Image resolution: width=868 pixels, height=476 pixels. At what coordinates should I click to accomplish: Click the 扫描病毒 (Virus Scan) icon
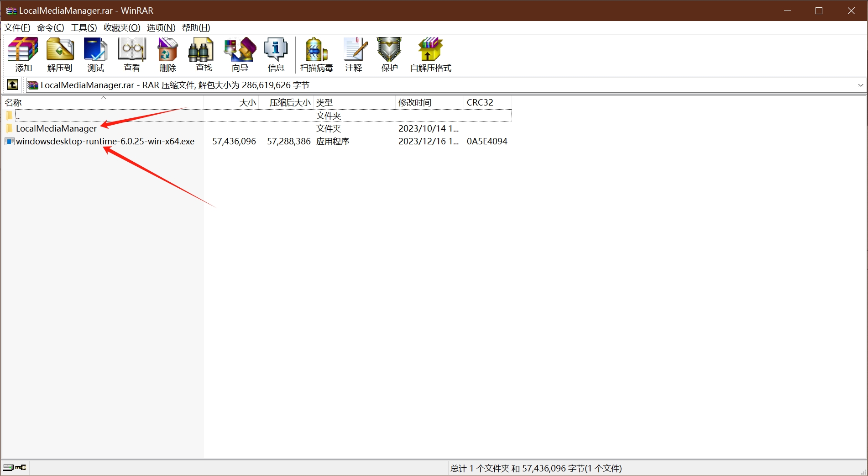[316, 49]
